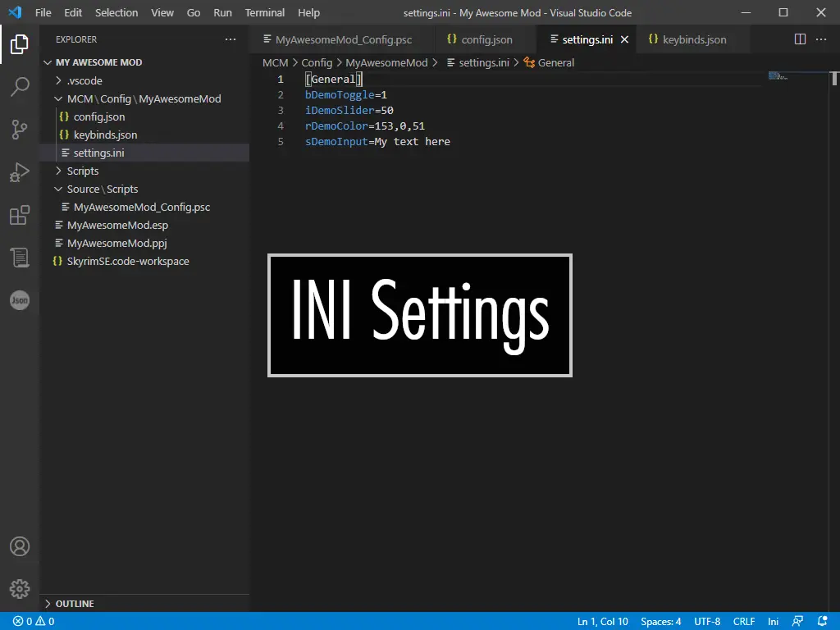
Task: Expand the Scripts folder
Action: (x=82, y=171)
